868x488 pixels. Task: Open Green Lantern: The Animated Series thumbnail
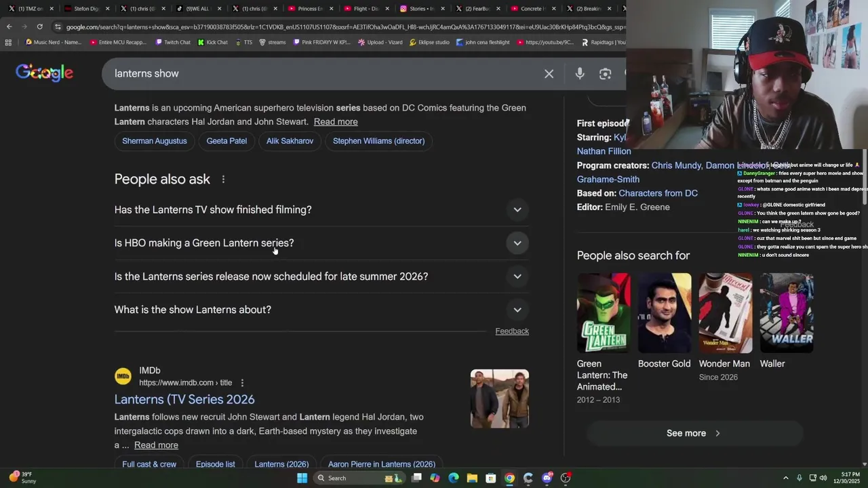coord(604,313)
